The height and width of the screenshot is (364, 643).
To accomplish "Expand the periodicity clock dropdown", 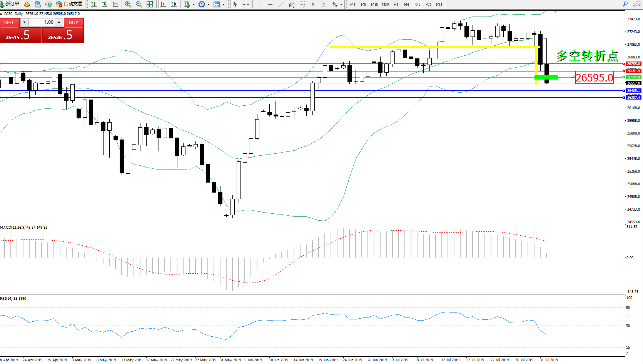I will [x=208, y=5].
